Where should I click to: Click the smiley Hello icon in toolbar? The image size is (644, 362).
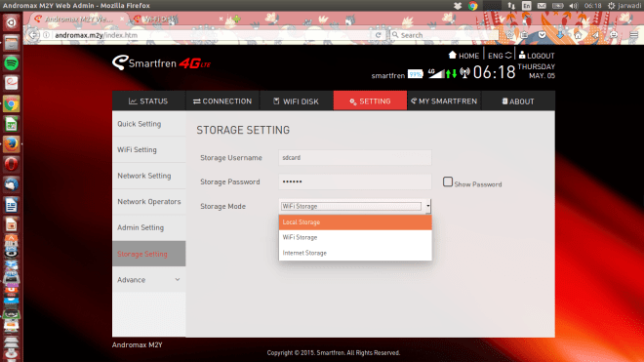[x=614, y=35]
